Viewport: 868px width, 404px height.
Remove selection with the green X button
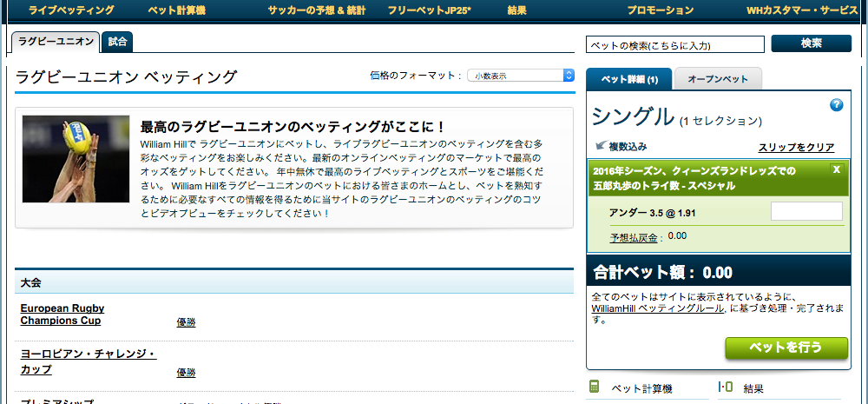[836, 169]
